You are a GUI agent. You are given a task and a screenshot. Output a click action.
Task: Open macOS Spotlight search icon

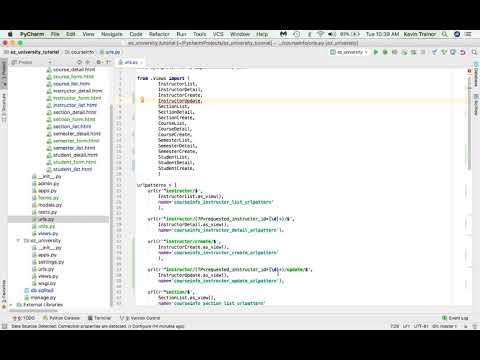tap(445, 34)
